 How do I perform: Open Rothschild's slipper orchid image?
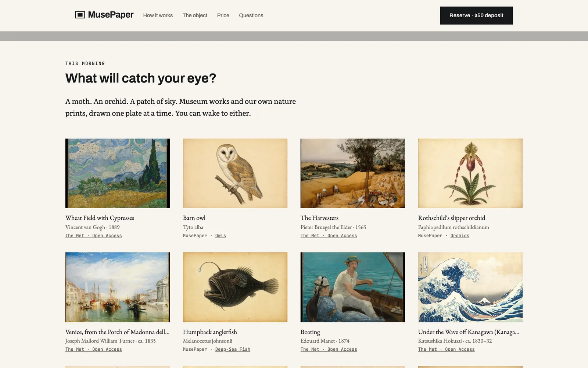tap(470, 173)
